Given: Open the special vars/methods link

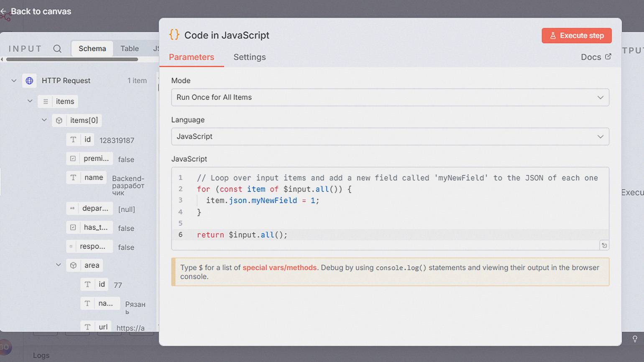Looking at the screenshot, I should pyautogui.click(x=279, y=268).
